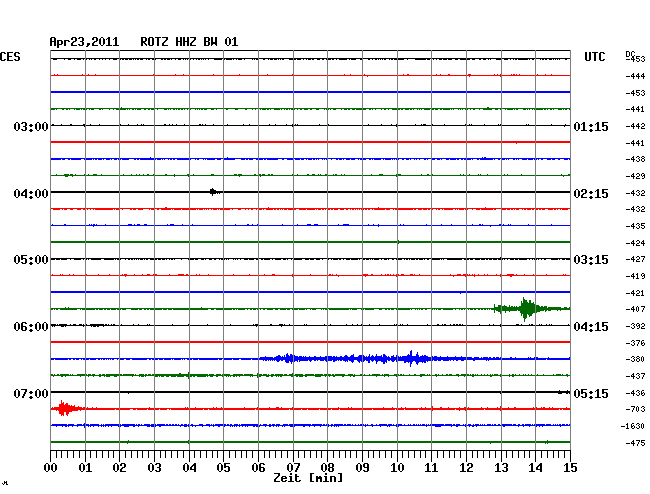Select the DC offset value -703
650x494 pixels.
coord(635,409)
